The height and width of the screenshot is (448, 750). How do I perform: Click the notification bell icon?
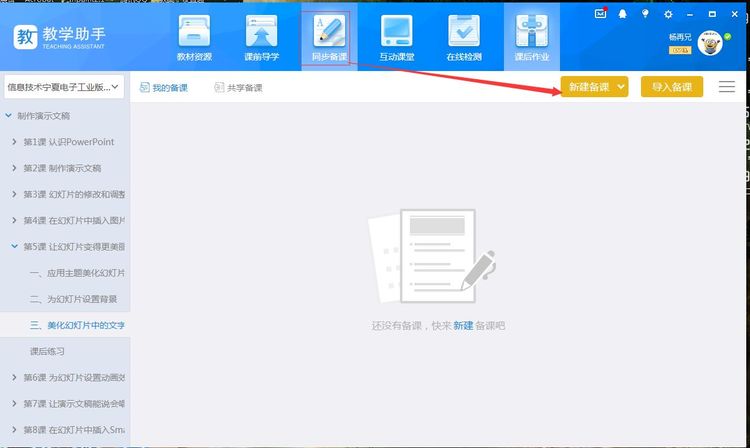click(623, 14)
